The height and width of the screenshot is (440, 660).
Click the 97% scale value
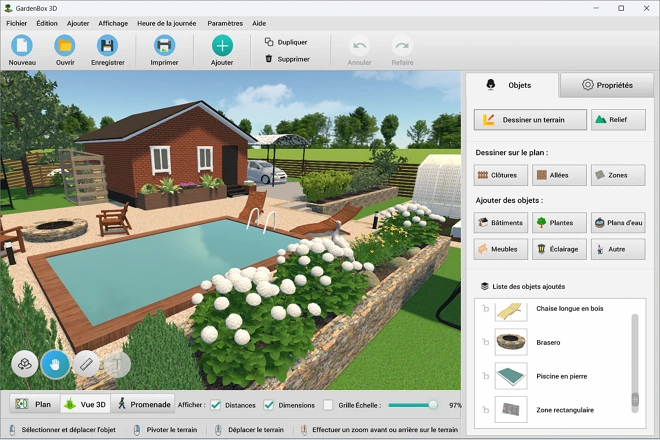(x=455, y=405)
